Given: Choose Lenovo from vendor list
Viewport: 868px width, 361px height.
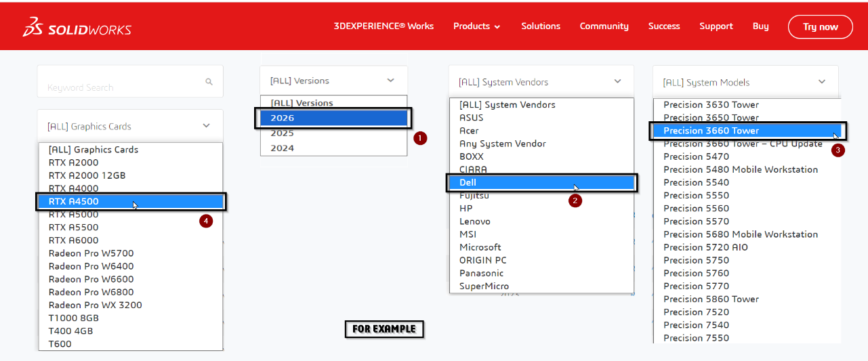Looking at the screenshot, I should click(474, 221).
